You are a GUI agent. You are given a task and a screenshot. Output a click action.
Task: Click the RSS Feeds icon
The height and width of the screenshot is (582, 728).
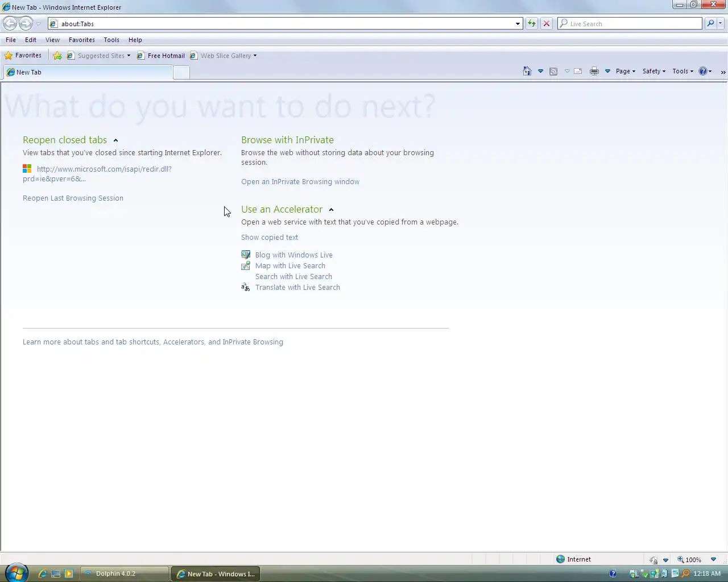pyautogui.click(x=553, y=71)
